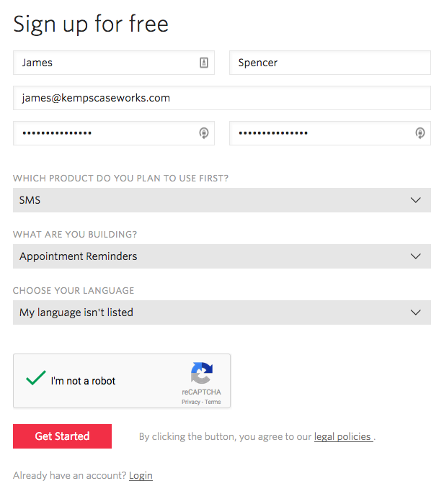Click the What are you building label
444x504 pixels.
point(75,235)
